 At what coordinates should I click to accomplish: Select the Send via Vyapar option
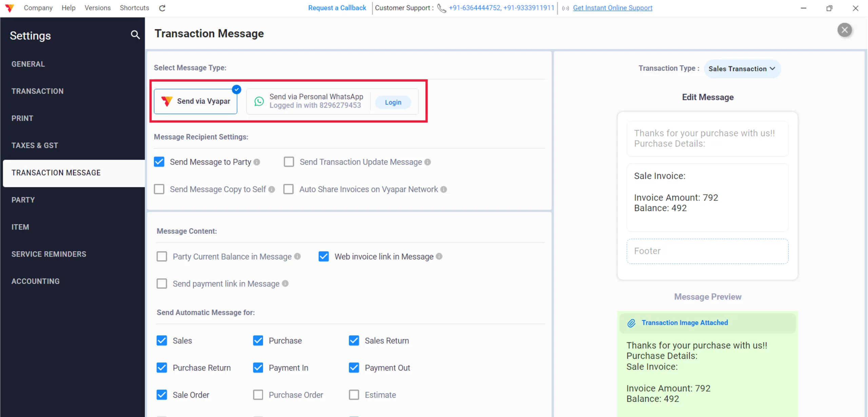pyautogui.click(x=196, y=101)
